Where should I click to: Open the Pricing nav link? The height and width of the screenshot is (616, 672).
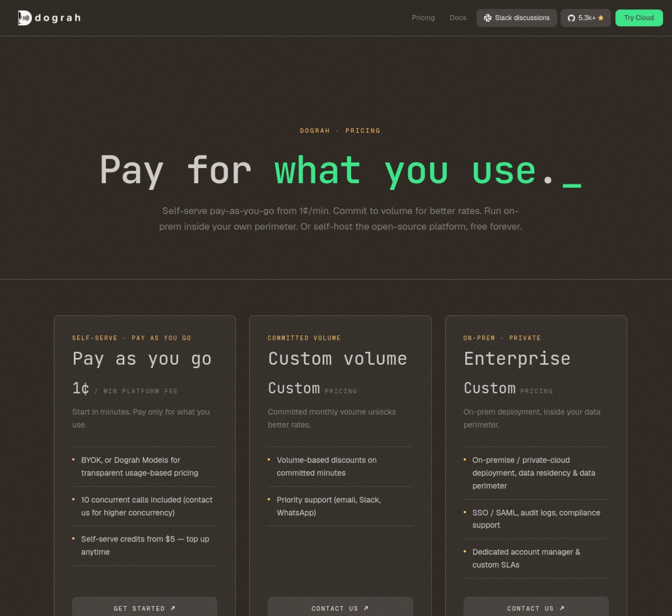point(423,18)
